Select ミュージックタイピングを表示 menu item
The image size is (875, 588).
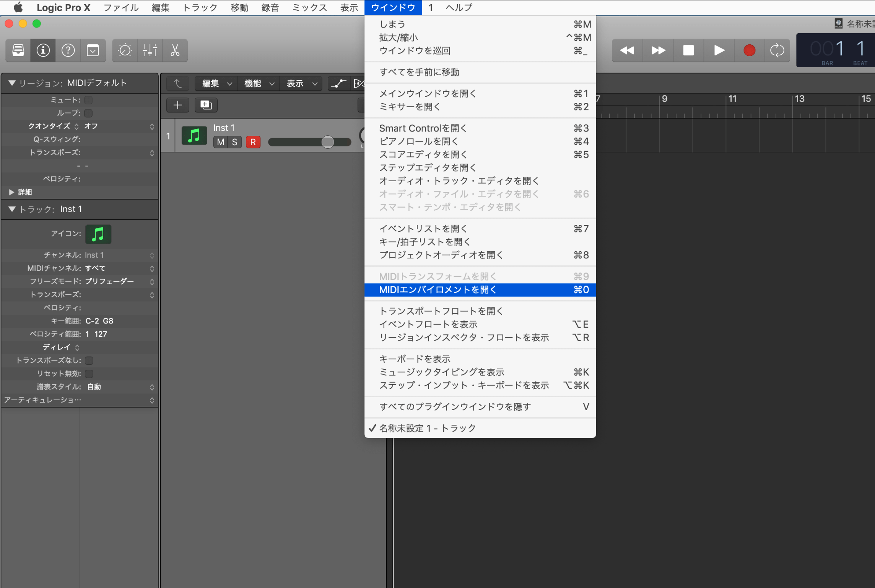click(x=480, y=372)
